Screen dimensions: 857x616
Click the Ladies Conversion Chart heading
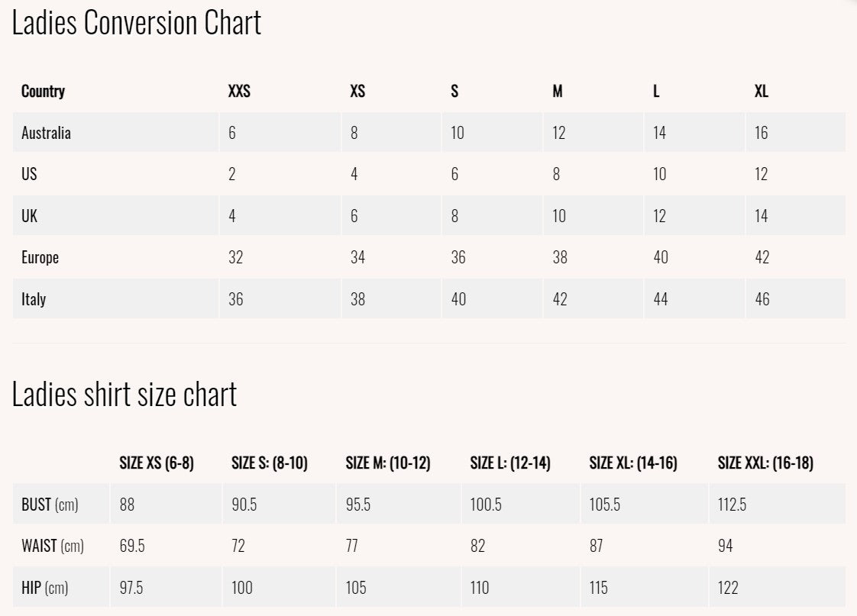137,24
